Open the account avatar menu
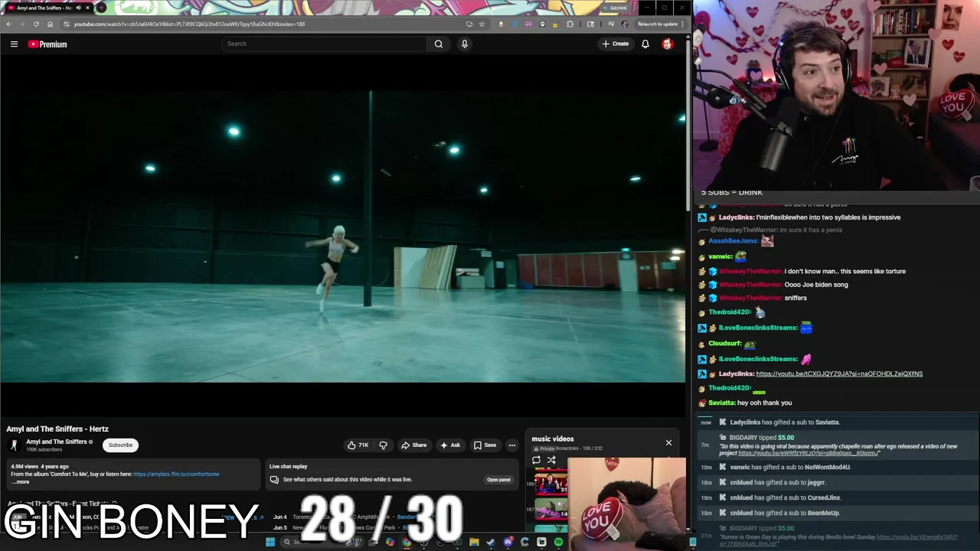The image size is (980, 551). 668,44
